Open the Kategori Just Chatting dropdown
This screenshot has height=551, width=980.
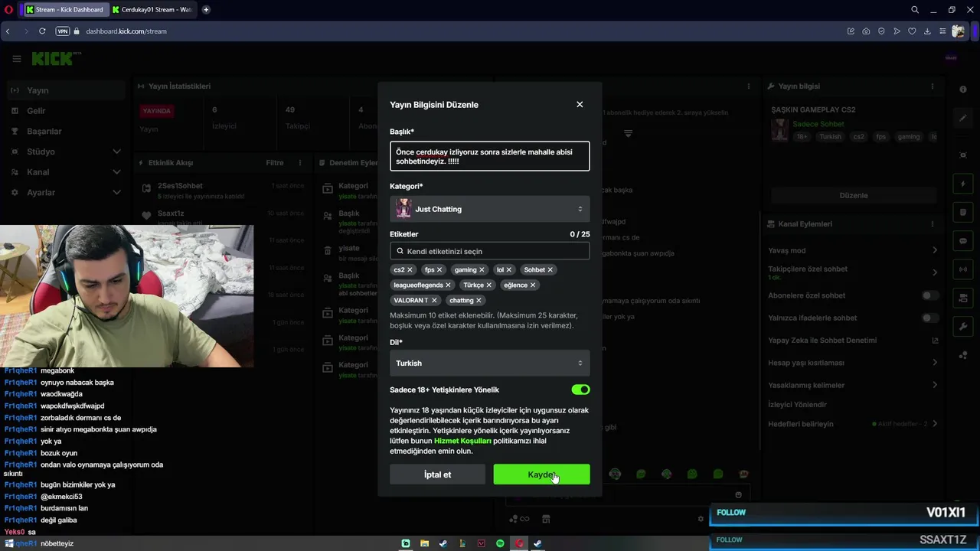pyautogui.click(x=490, y=209)
